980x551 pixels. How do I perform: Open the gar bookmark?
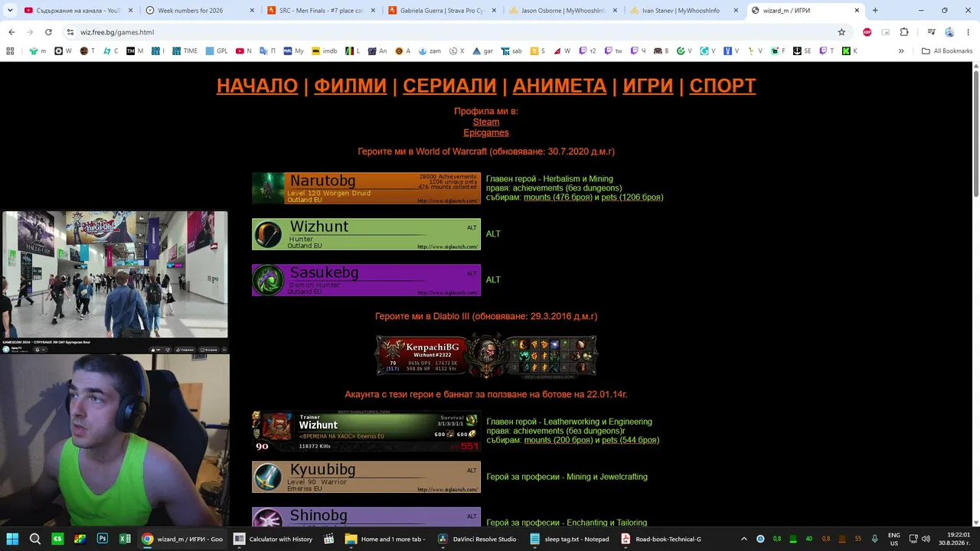[x=482, y=51]
